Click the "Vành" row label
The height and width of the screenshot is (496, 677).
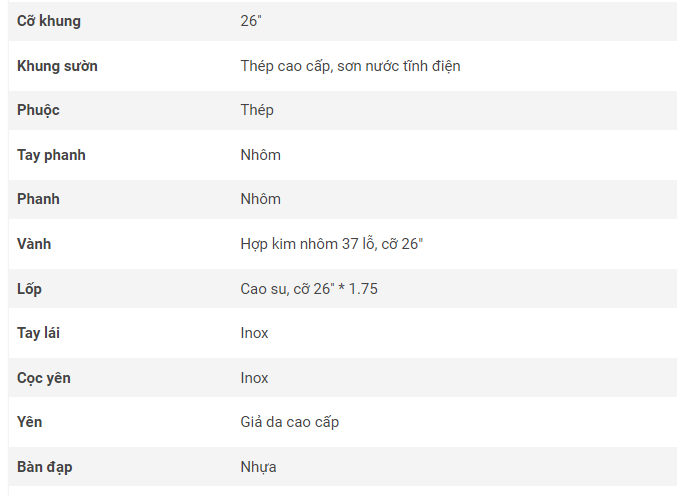[x=34, y=244]
